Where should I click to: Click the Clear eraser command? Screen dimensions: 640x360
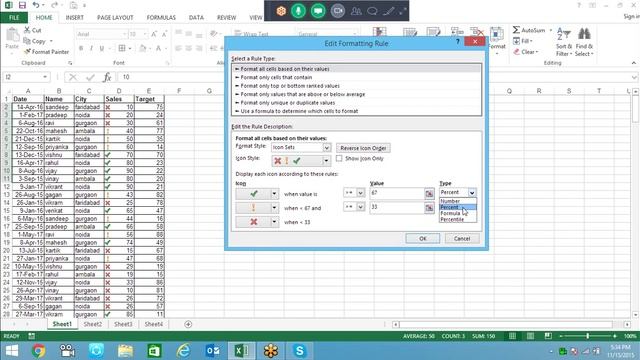pos(526,52)
